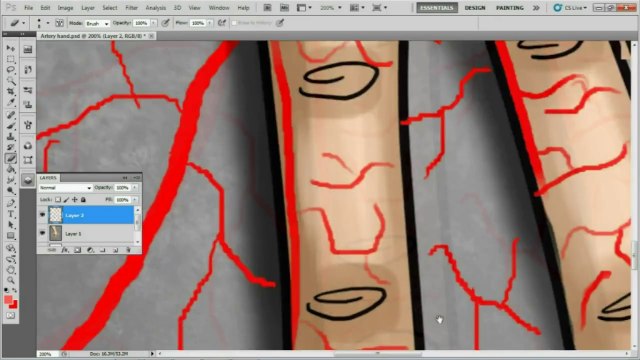Open the Flow slider arrow
640x360 pixels.
point(210,23)
